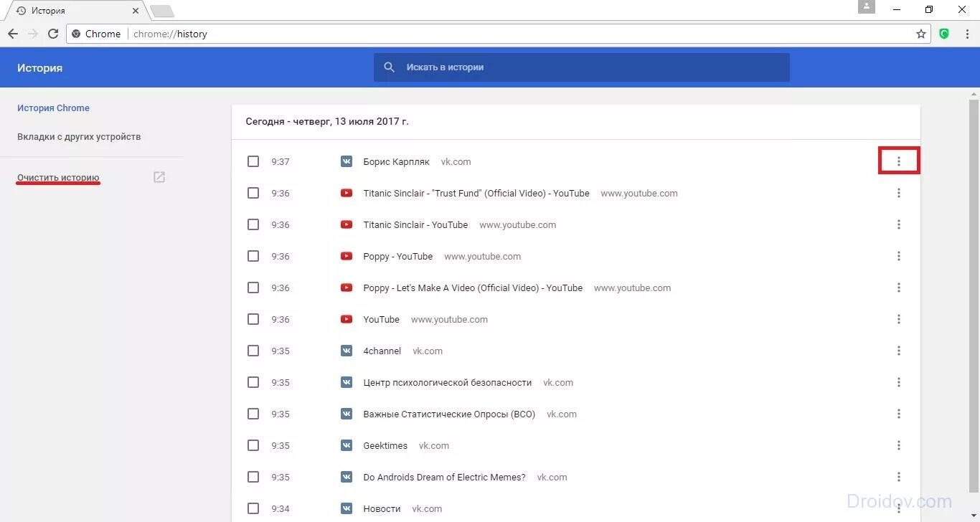Open Titanic Sinclair "Trust Fund" video link

[x=476, y=194]
